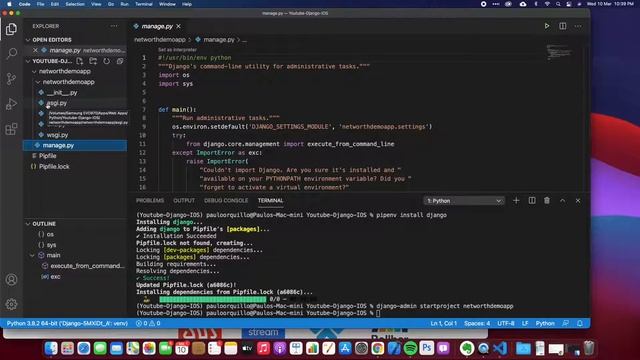Open Source Control view in activity bar
640x360 pixels.
click(x=11, y=79)
